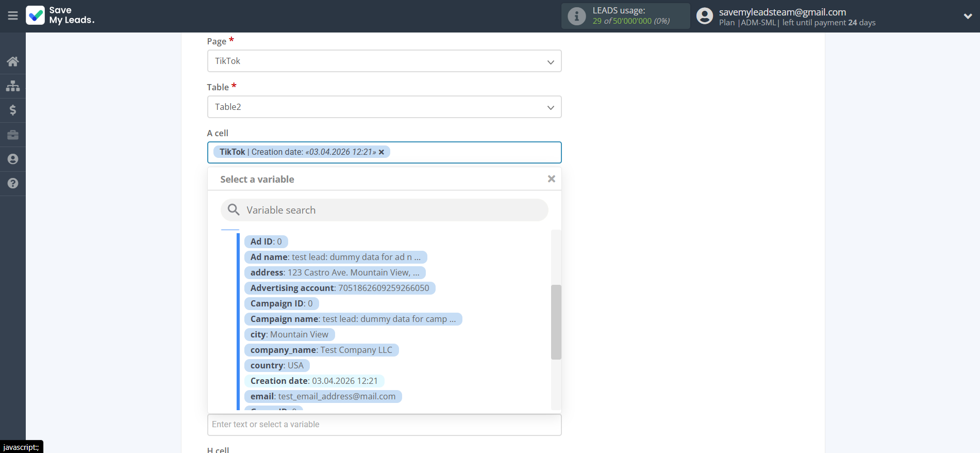
Task: Select the Ad name variable
Action: [x=335, y=257]
